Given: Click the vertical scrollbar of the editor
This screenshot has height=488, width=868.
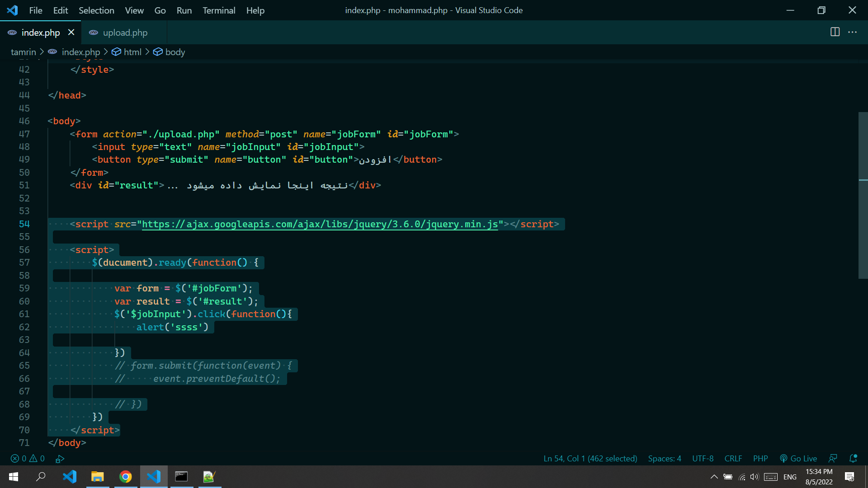Looking at the screenshot, I should pos(863,195).
